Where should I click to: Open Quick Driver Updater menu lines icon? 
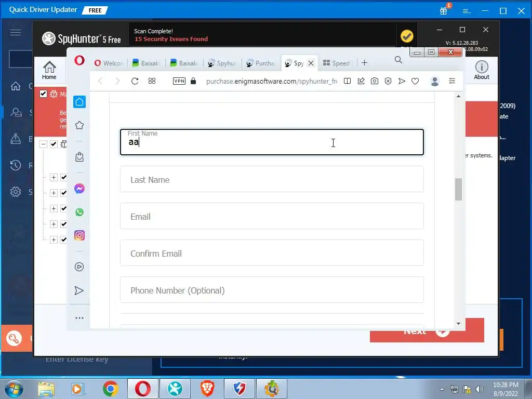click(467, 11)
